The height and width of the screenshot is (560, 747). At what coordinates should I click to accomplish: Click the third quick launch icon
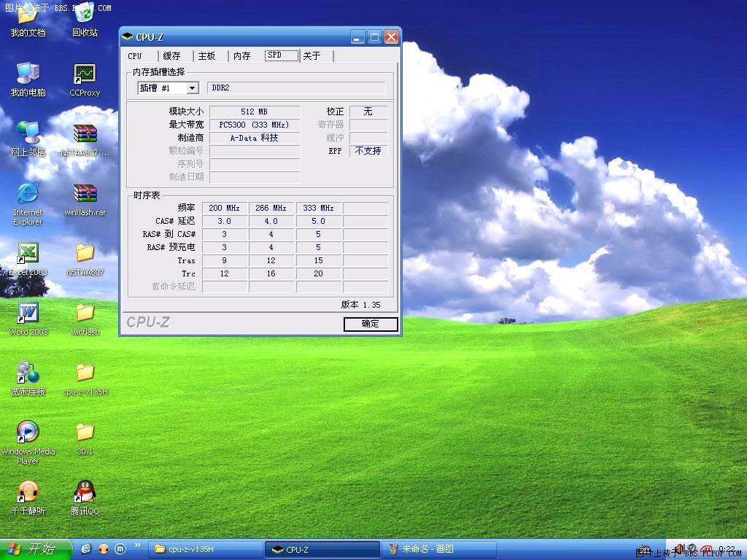pos(120,549)
